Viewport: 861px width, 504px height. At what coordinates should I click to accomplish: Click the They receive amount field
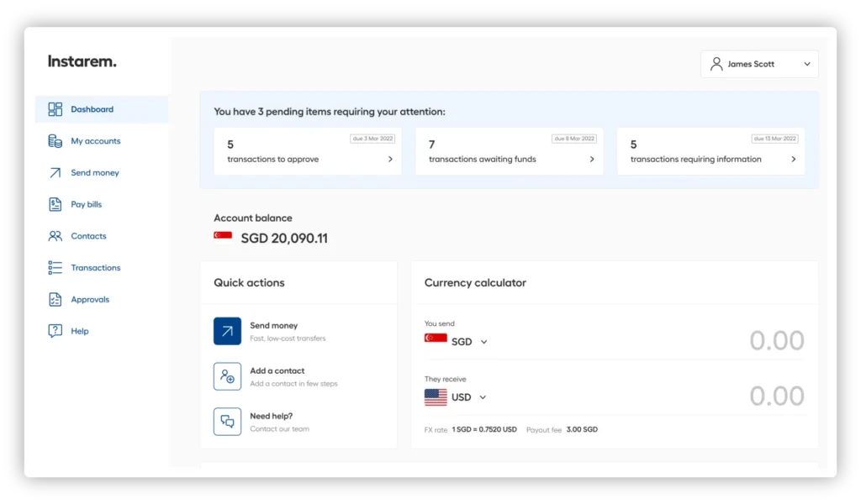tap(776, 396)
